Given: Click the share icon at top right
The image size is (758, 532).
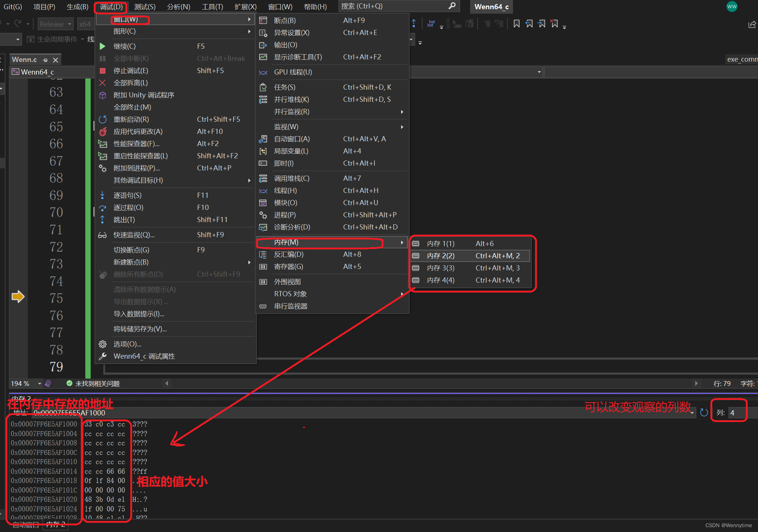Looking at the screenshot, I should pyautogui.click(x=752, y=24).
